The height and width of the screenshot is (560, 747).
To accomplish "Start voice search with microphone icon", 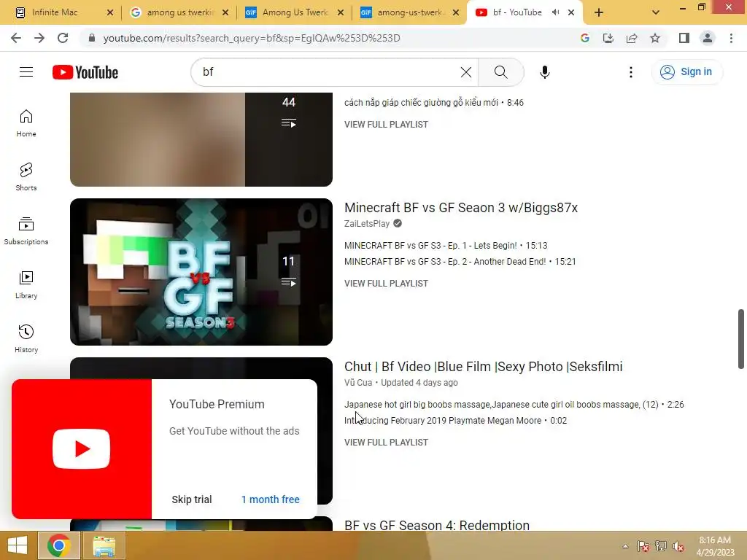I will 544,72.
